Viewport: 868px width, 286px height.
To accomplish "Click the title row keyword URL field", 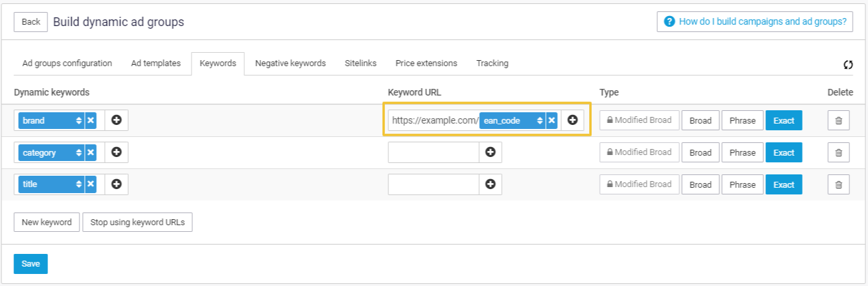I will [434, 185].
